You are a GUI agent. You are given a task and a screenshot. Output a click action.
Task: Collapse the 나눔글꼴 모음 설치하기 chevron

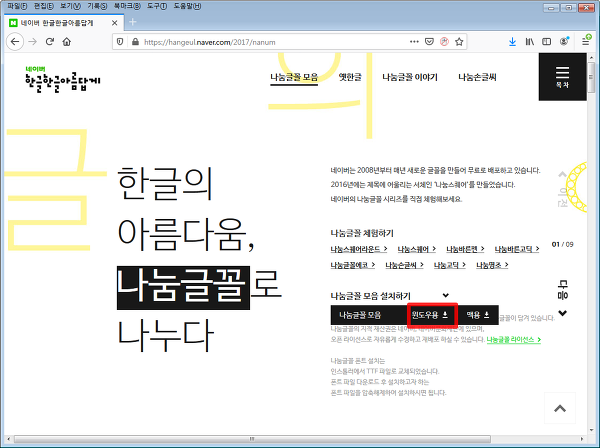click(x=445, y=295)
